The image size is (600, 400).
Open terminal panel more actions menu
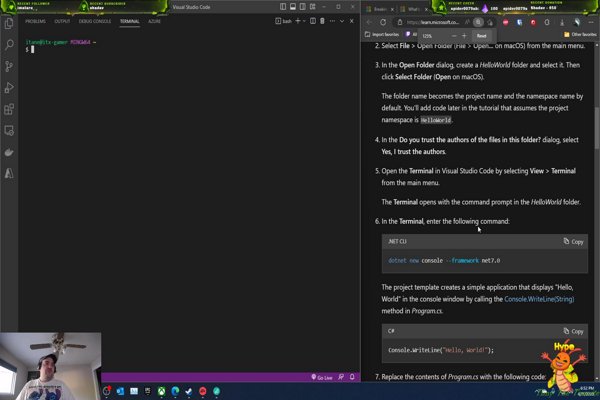[x=332, y=21]
